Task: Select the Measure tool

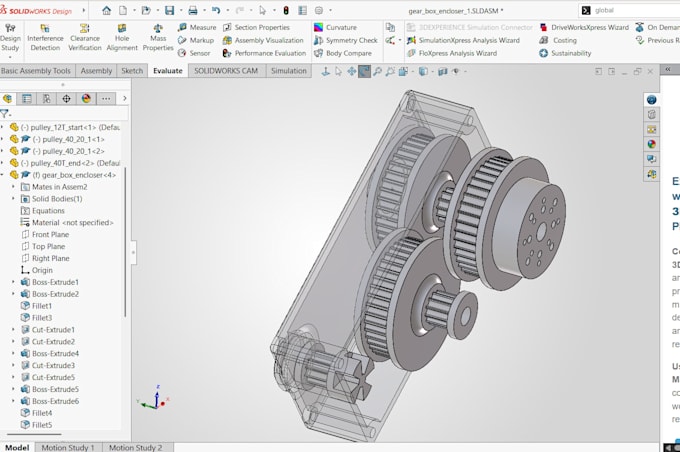Action: [x=197, y=27]
